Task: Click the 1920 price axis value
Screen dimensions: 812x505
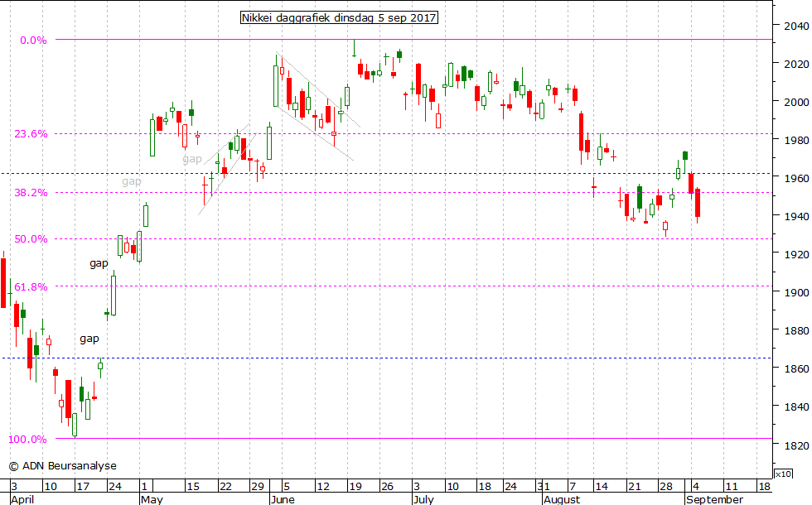Action: pos(796,254)
